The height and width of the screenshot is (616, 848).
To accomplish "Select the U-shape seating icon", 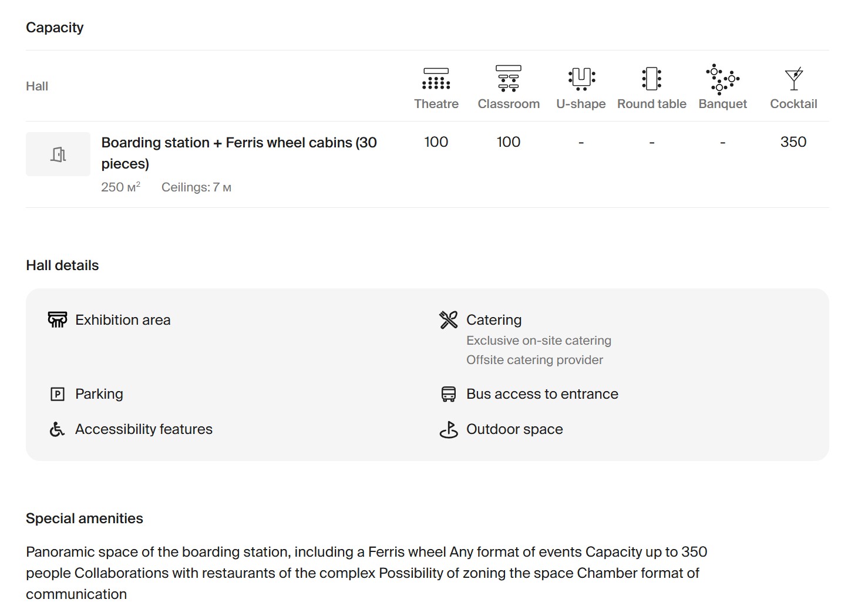I will tap(581, 78).
